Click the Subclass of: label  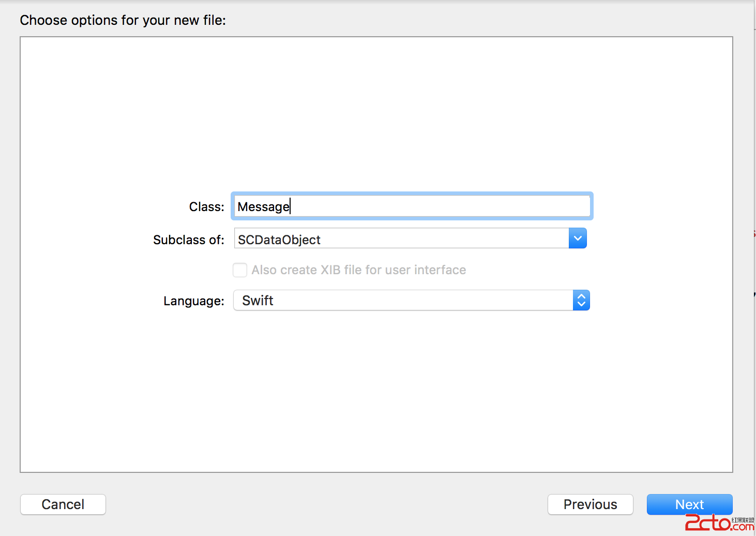[188, 240]
